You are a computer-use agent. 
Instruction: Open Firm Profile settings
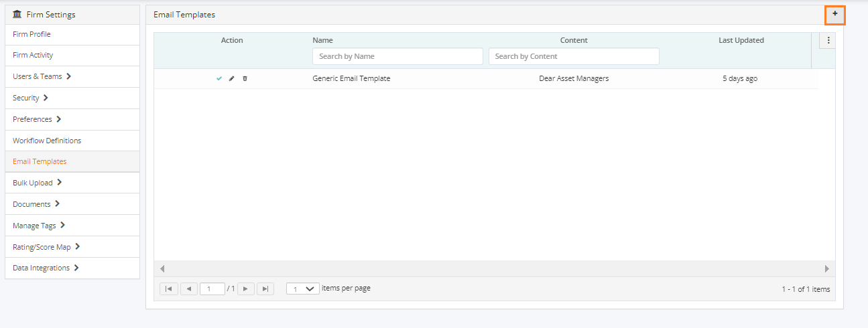point(72,34)
